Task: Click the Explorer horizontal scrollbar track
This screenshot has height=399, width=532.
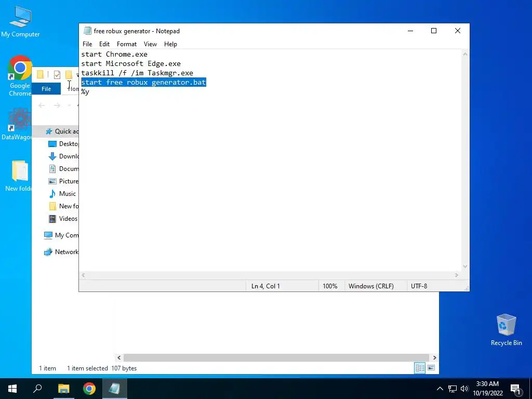Action: click(277, 357)
